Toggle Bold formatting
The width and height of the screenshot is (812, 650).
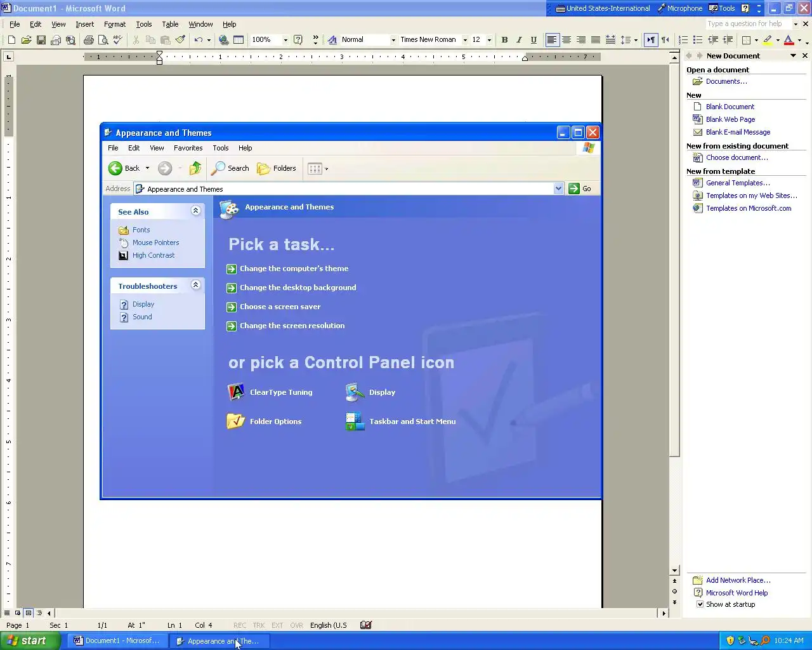click(504, 40)
